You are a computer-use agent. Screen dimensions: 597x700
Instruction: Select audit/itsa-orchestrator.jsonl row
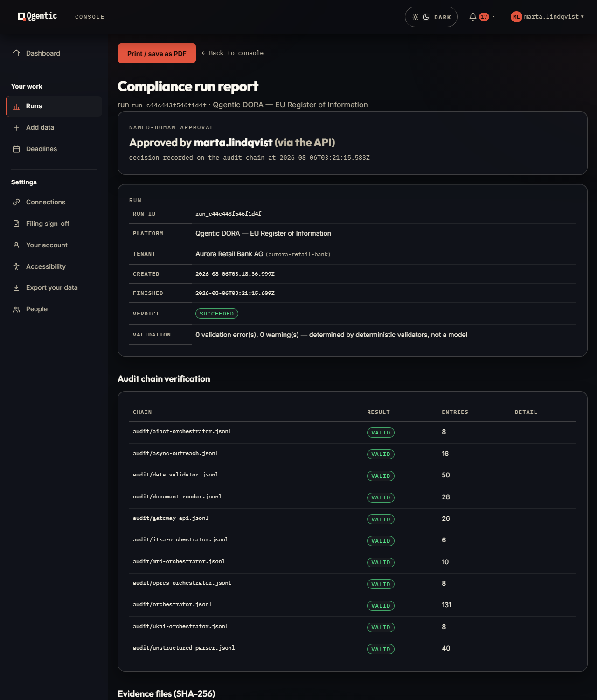[353, 541]
